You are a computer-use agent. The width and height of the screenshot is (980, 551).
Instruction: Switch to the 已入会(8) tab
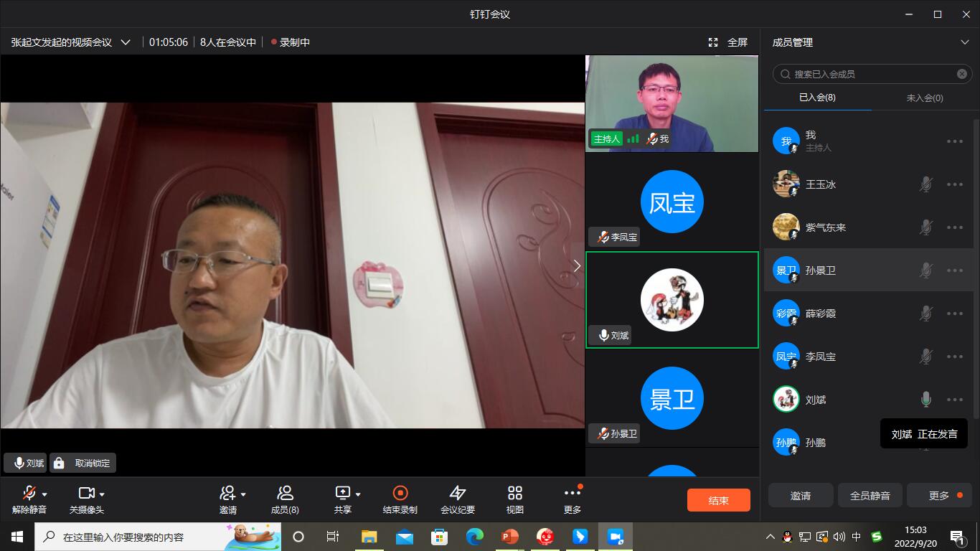click(x=817, y=98)
